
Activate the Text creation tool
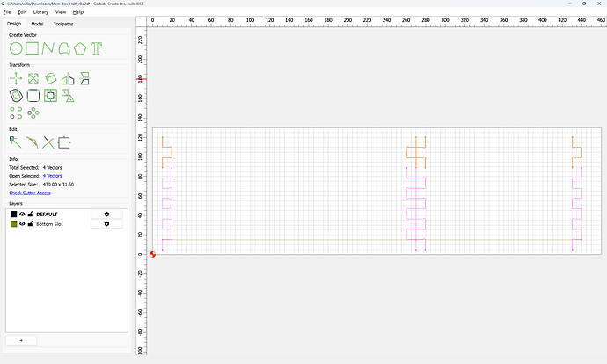pyautogui.click(x=96, y=48)
